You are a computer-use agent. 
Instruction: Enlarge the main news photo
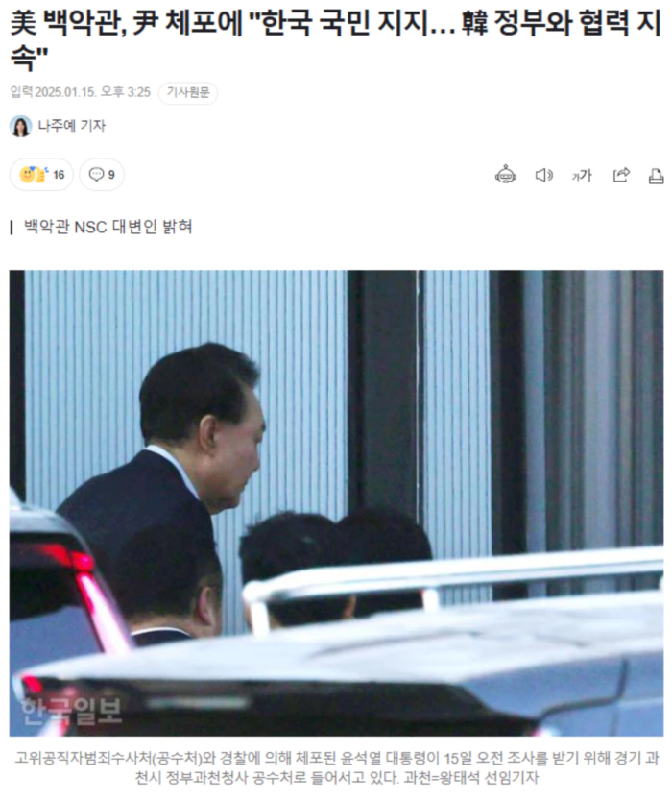click(x=336, y=502)
